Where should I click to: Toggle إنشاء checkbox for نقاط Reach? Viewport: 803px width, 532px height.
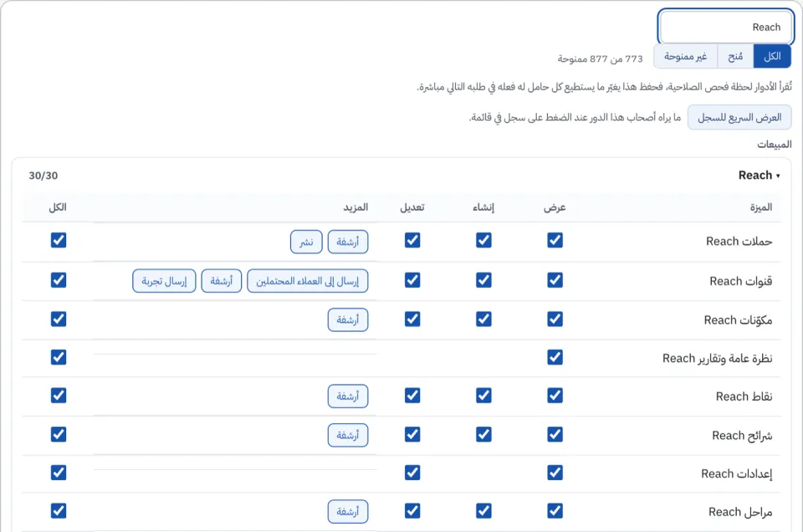coord(483,396)
